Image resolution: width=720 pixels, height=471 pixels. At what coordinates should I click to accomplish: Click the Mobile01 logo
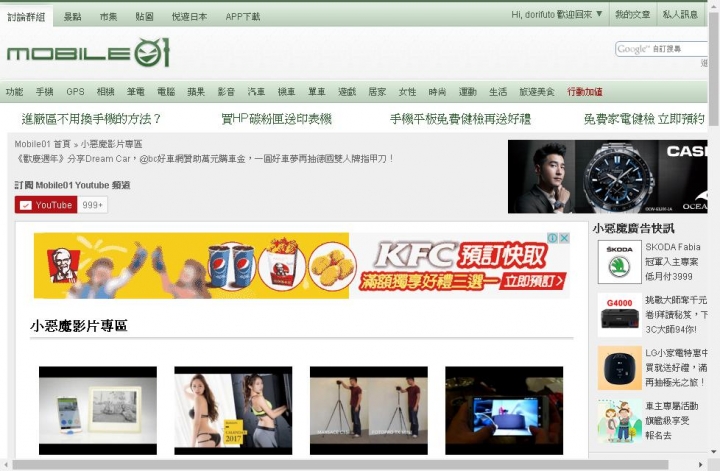pyautogui.click(x=88, y=53)
